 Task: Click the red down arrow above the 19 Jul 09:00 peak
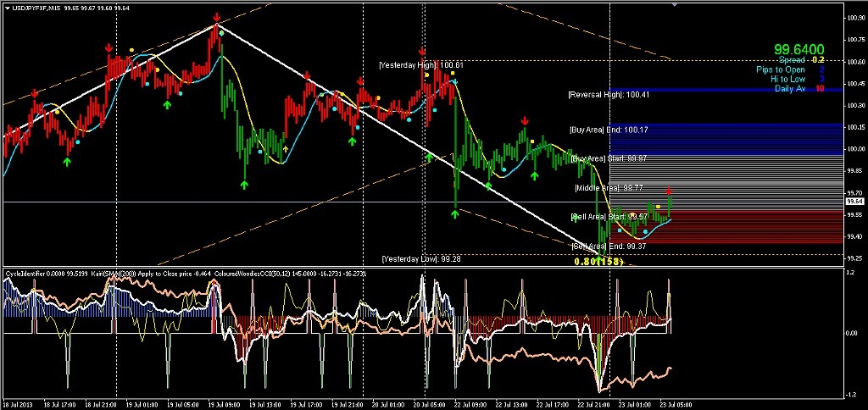pos(216,17)
